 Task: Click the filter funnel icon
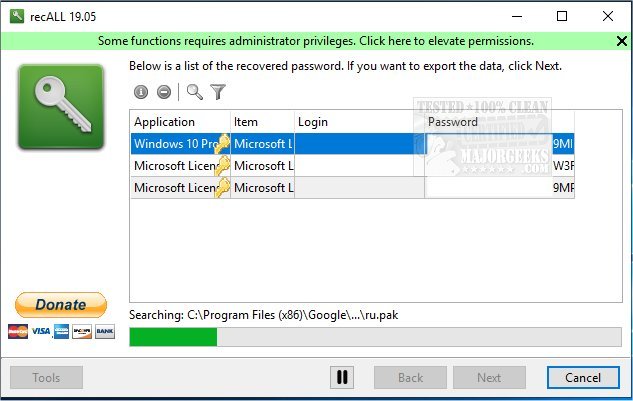pos(217,92)
